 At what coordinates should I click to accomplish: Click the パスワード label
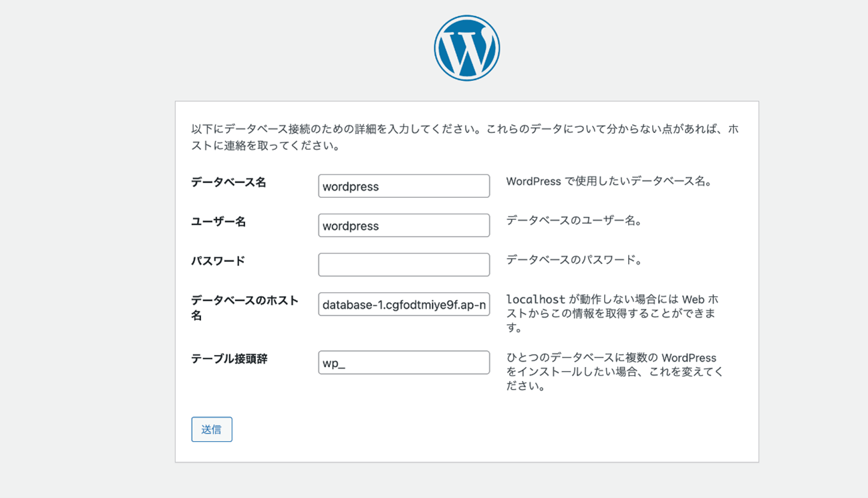[219, 261]
